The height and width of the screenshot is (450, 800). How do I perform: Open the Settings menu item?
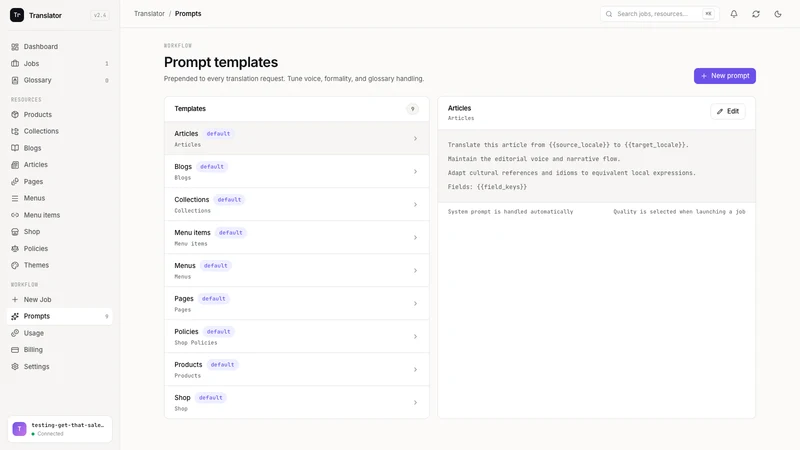point(60,366)
